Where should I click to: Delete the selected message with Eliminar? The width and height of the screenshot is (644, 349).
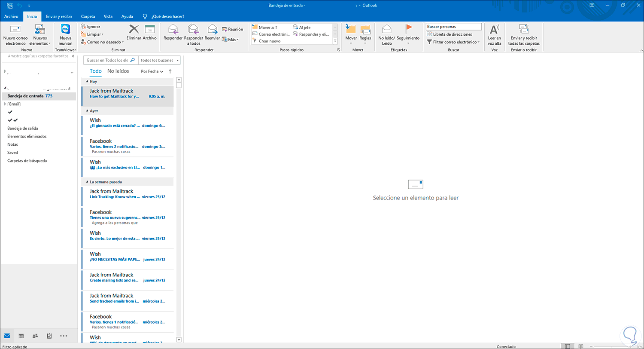(134, 33)
